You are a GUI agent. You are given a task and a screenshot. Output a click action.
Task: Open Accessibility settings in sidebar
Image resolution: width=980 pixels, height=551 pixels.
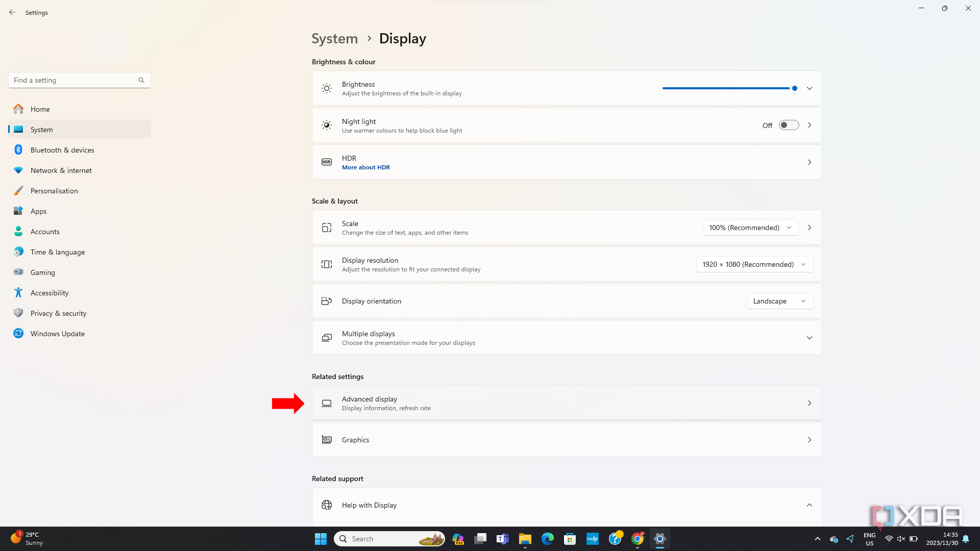80,293
